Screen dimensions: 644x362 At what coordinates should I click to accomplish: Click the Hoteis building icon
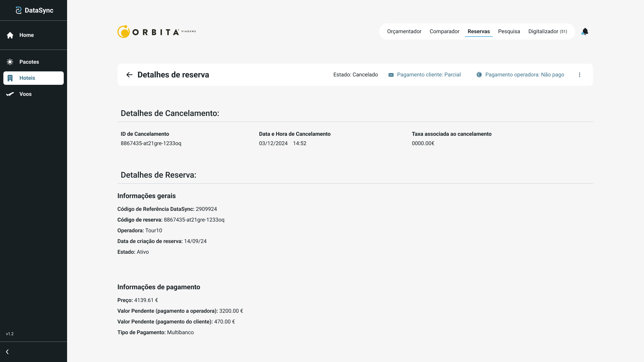pyautogui.click(x=10, y=78)
